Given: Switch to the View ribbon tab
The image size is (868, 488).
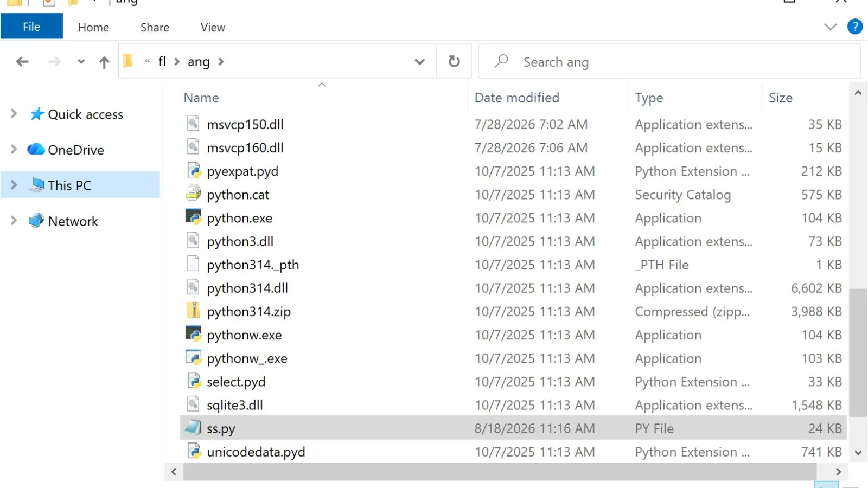Looking at the screenshot, I should click(x=213, y=27).
